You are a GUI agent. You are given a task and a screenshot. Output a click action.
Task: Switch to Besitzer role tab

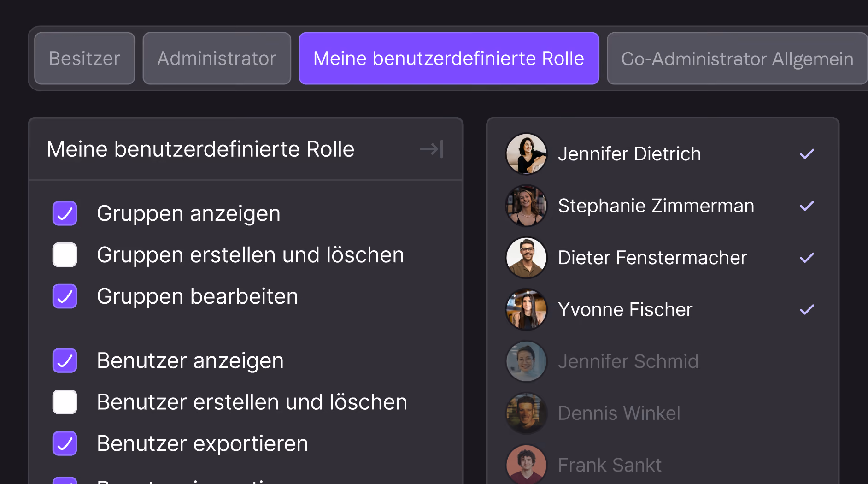pos(85,59)
